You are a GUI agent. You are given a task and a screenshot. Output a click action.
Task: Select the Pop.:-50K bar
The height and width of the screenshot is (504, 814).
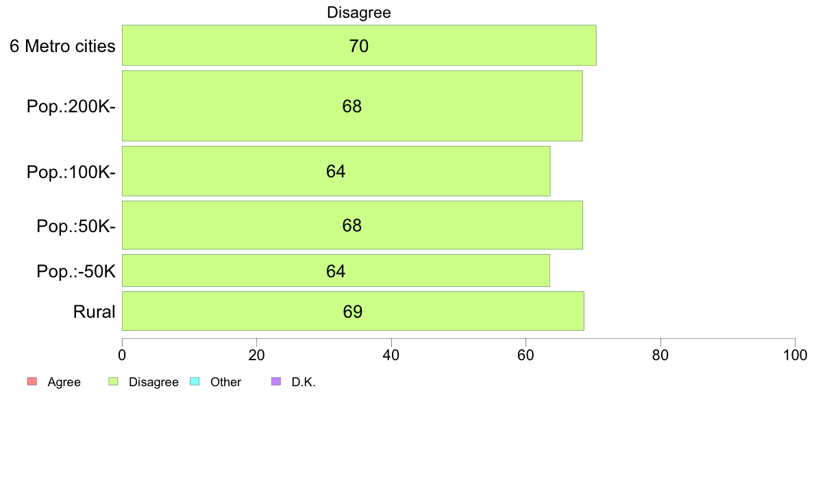[x=336, y=270]
